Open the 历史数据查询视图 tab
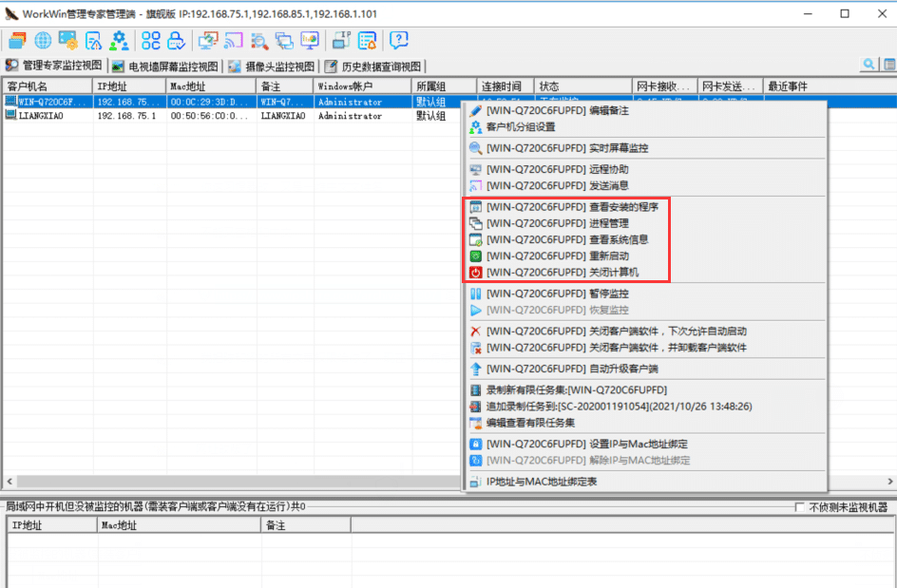Screen dimensions: 897x588 [373, 66]
